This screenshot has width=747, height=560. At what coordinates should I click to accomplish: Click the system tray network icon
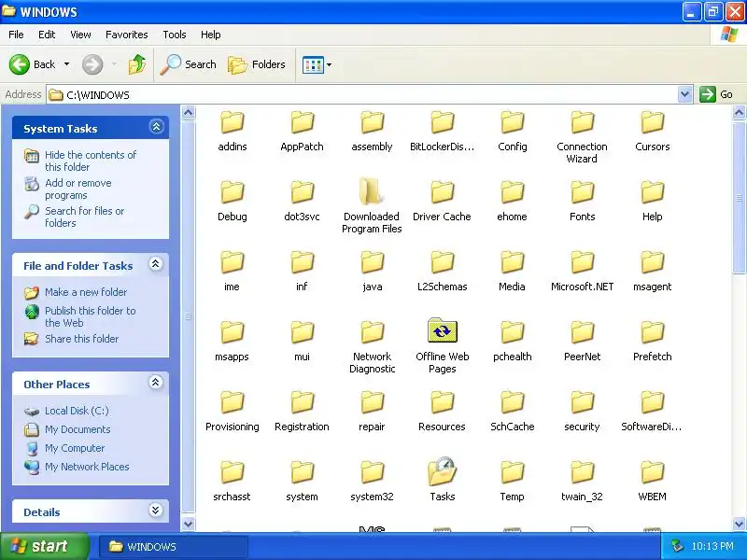pyautogui.click(x=676, y=546)
